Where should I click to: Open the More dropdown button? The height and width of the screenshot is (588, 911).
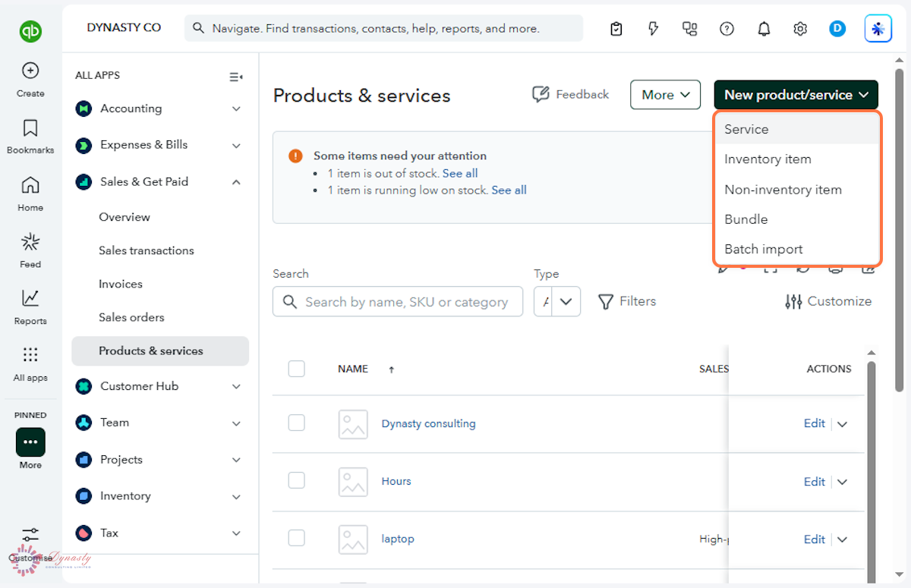[x=665, y=95]
